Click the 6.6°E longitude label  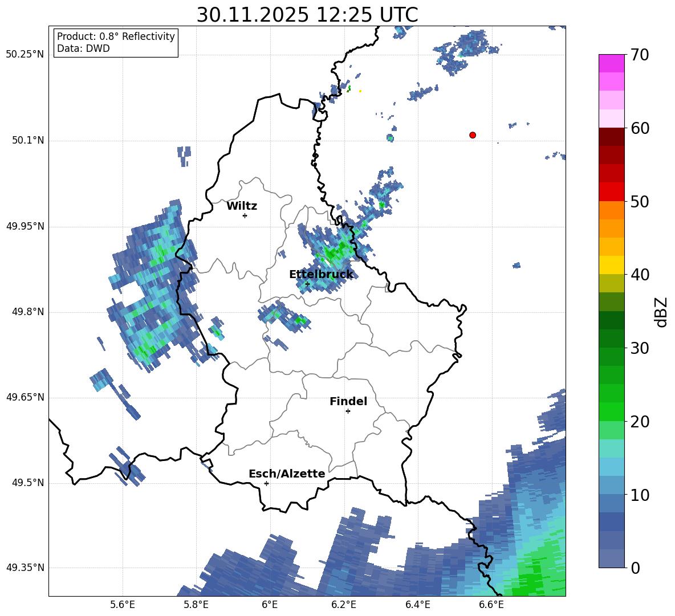point(491,605)
